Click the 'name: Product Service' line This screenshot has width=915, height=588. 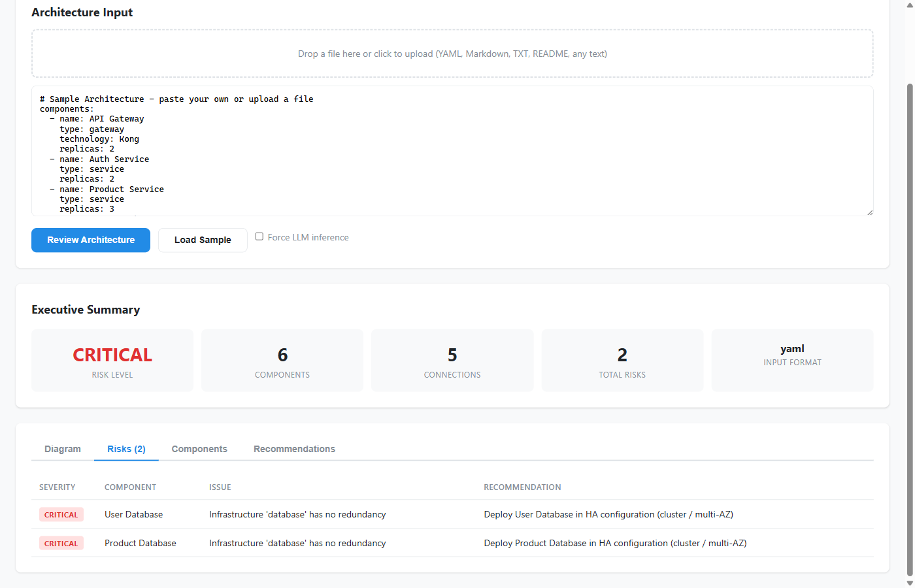pos(107,189)
